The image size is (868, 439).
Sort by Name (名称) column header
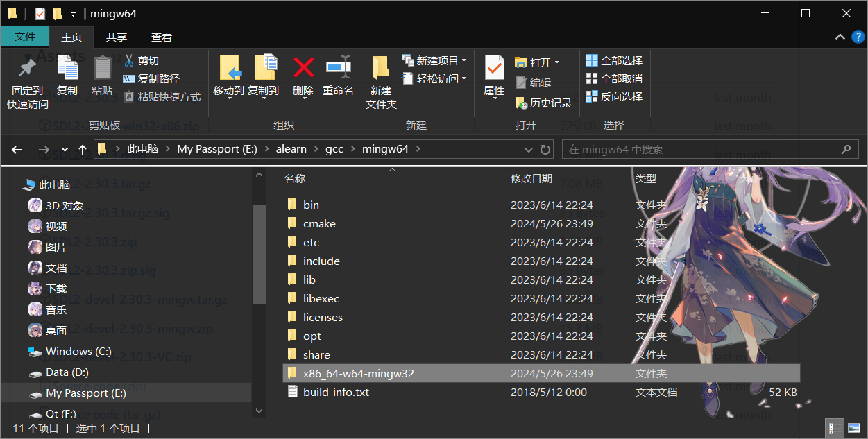(295, 178)
